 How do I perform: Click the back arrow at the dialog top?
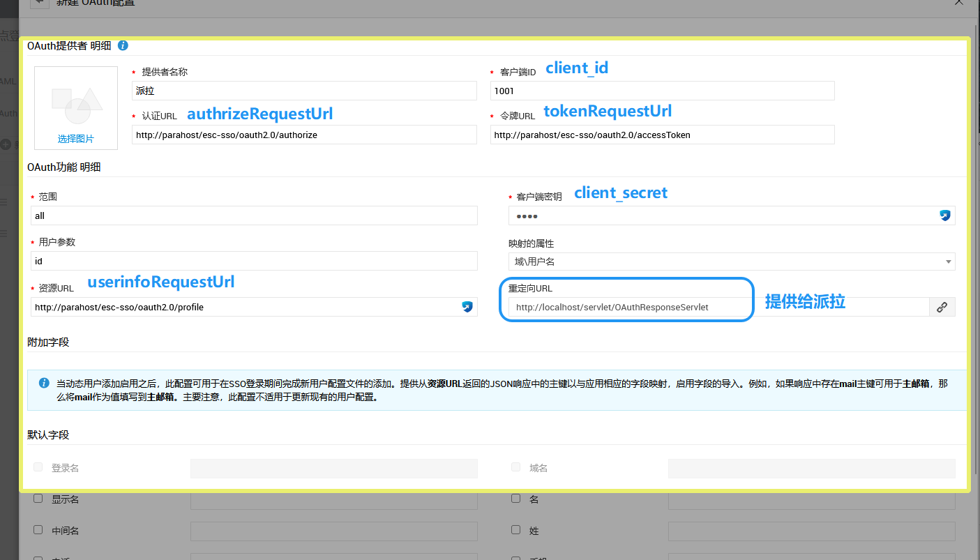(x=40, y=2)
